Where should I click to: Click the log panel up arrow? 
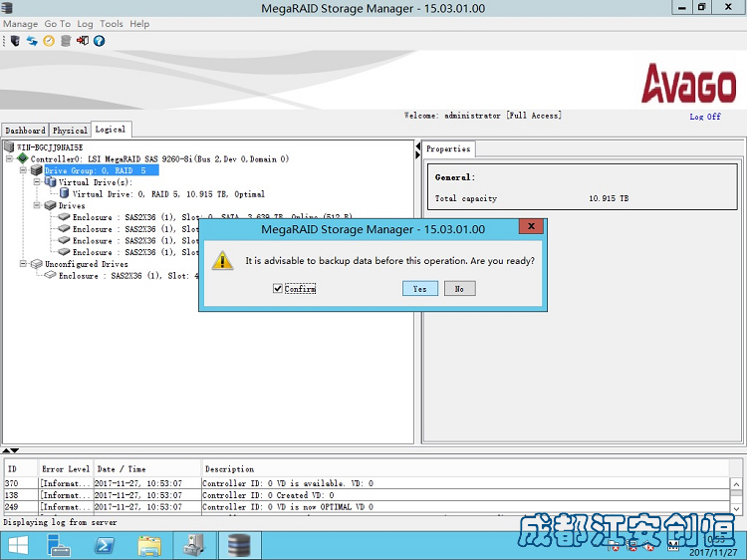[6, 450]
